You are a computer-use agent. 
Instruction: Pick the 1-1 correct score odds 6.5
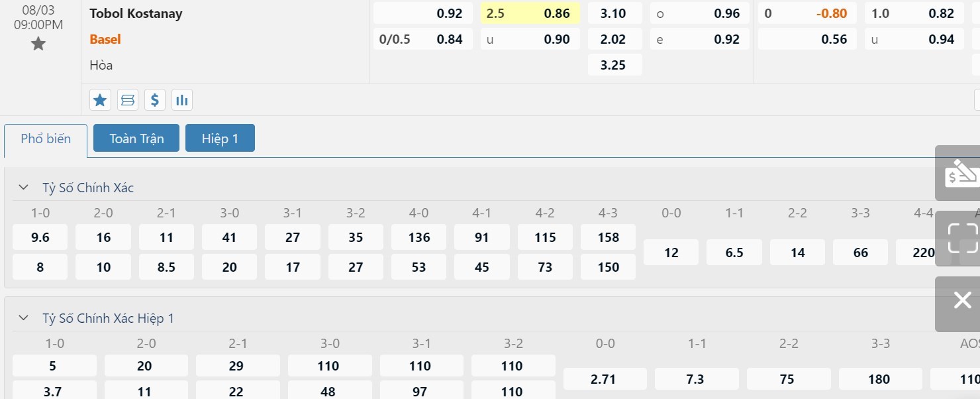point(734,253)
